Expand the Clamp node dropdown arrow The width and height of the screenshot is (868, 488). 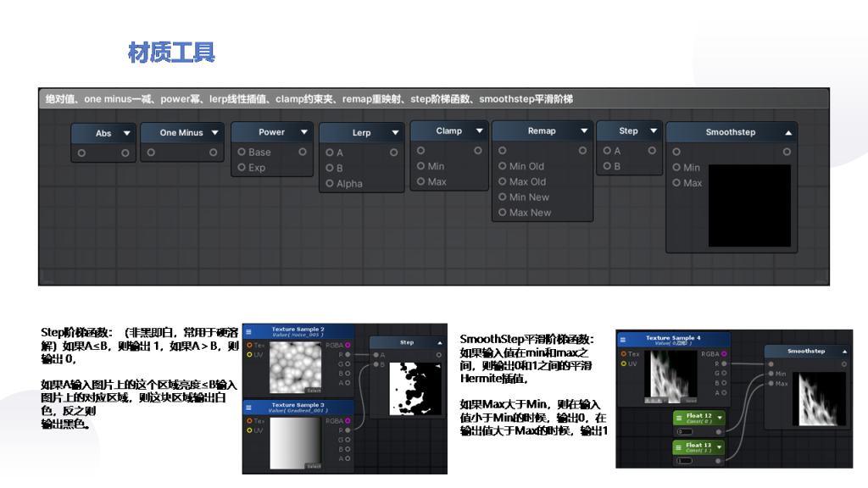coord(480,131)
